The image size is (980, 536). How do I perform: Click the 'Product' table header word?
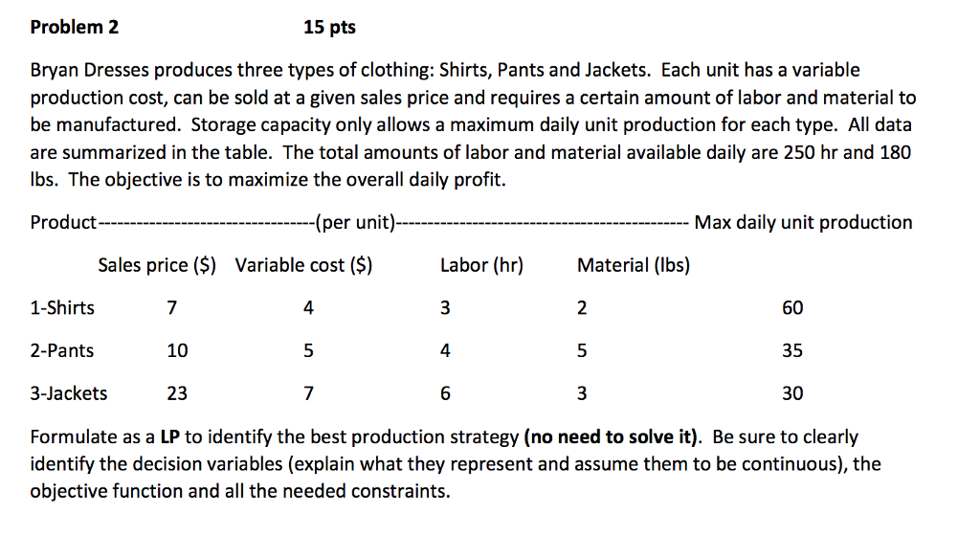[x=63, y=222]
